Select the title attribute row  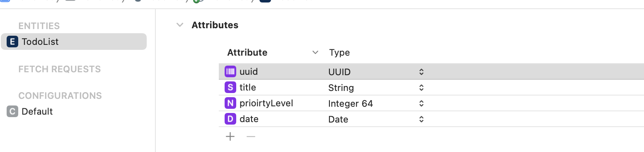point(431,88)
